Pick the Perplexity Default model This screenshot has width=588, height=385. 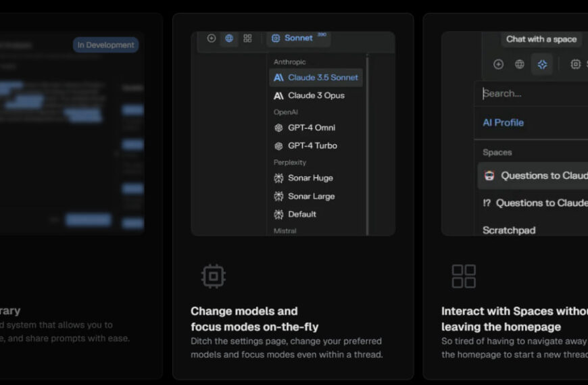pos(301,214)
